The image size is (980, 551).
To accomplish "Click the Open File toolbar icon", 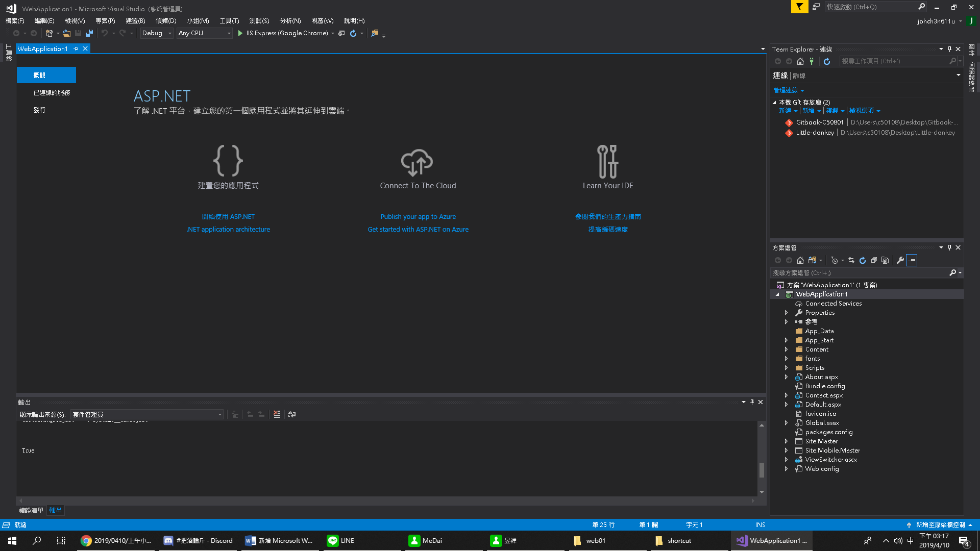I will [x=66, y=33].
